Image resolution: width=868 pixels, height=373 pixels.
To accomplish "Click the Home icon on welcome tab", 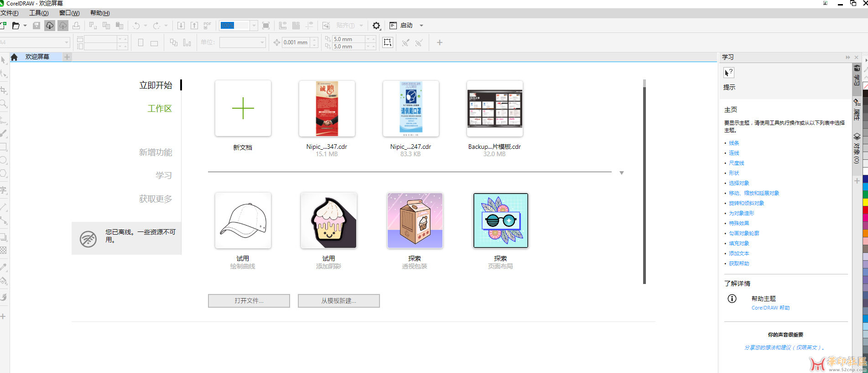I will tap(14, 57).
